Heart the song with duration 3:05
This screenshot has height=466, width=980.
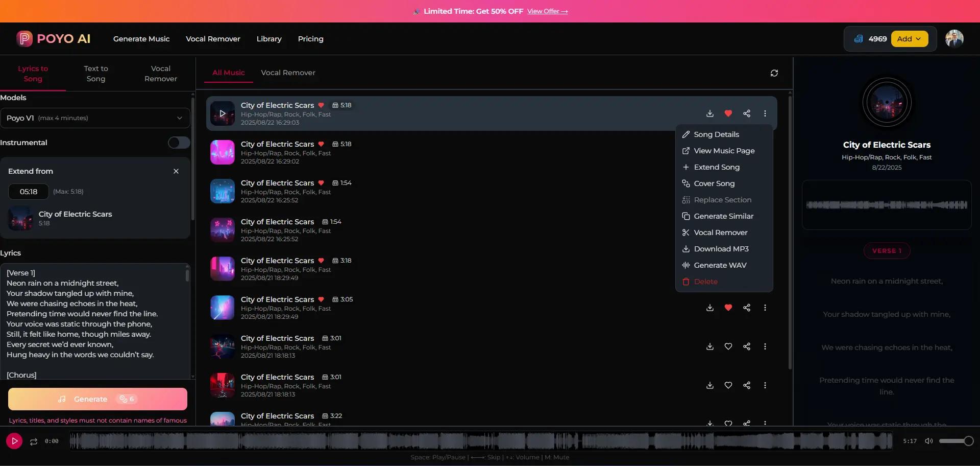point(728,308)
